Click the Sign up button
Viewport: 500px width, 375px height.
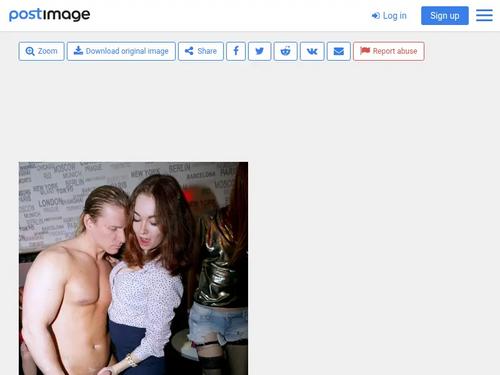445,16
